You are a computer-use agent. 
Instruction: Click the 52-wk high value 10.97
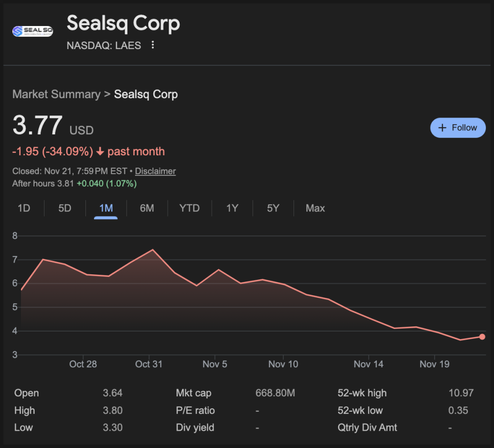coord(461,393)
